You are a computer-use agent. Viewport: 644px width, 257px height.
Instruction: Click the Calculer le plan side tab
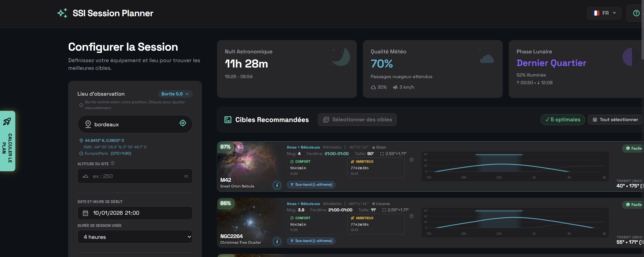tap(7, 141)
